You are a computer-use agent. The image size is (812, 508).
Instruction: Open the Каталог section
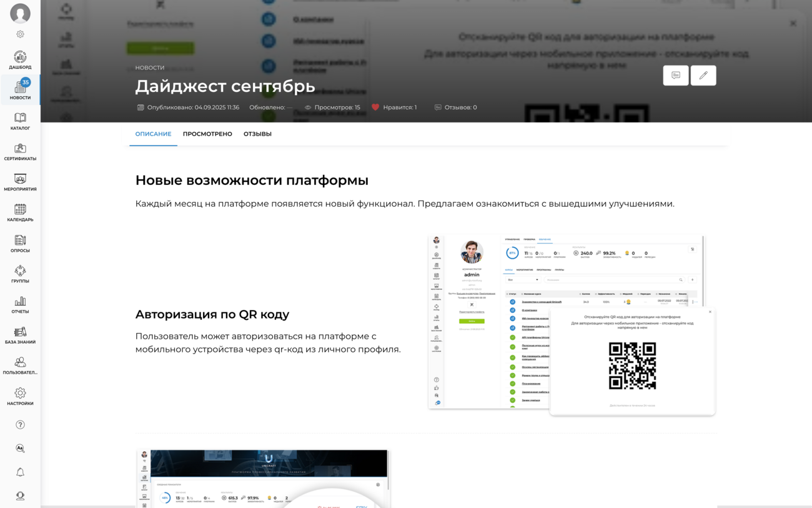coord(20,121)
